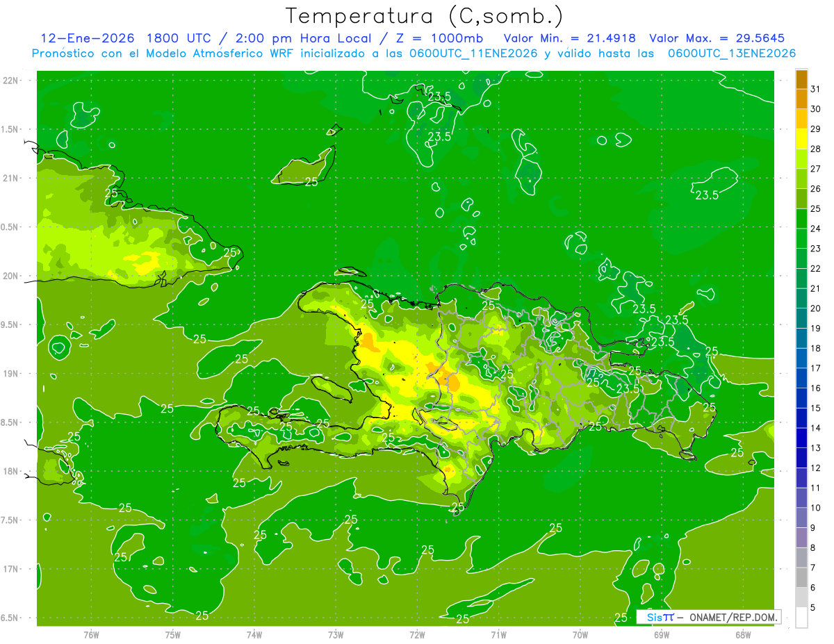Click the "21" colorbar scale value
Screen dimensions: 834x644
click(x=815, y=288)
